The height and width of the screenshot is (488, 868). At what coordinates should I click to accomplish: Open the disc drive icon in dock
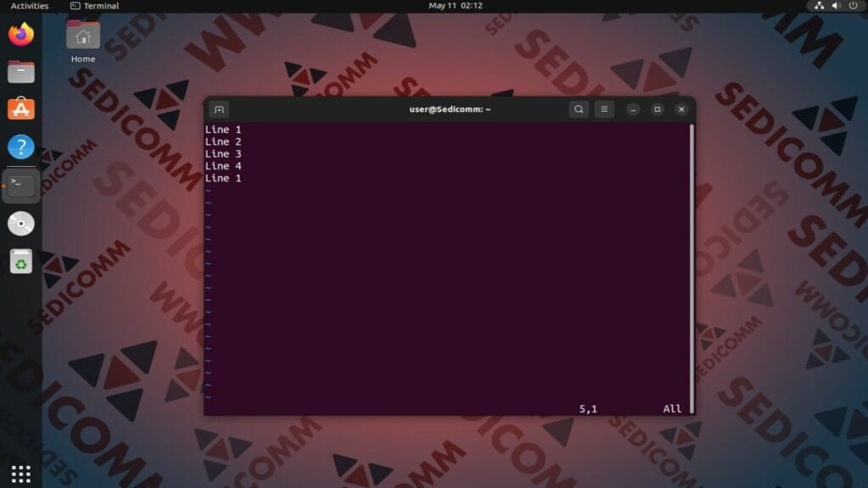pos(21,224)
